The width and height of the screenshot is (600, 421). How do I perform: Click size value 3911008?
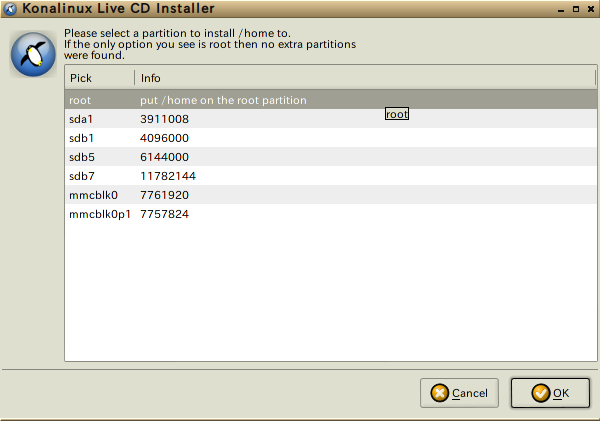click(165, 119)
